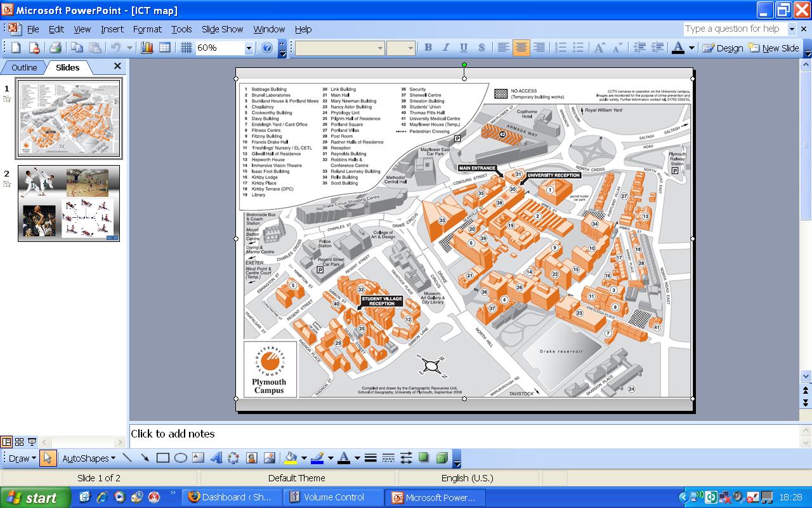Toggle the show/hide grid button
Image resolution: width=812 pixels, height=508 pixels.
(186, 48)
